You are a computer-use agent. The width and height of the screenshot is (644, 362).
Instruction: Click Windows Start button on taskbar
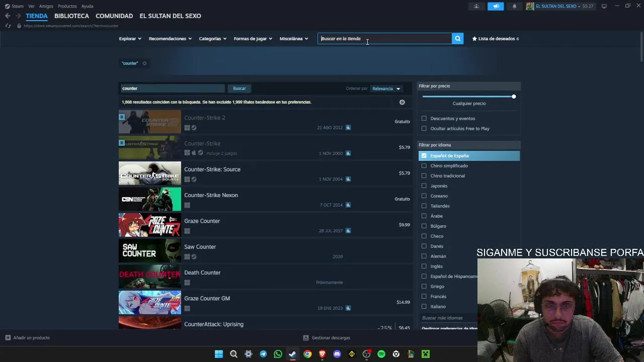click(x=219, y=354)
